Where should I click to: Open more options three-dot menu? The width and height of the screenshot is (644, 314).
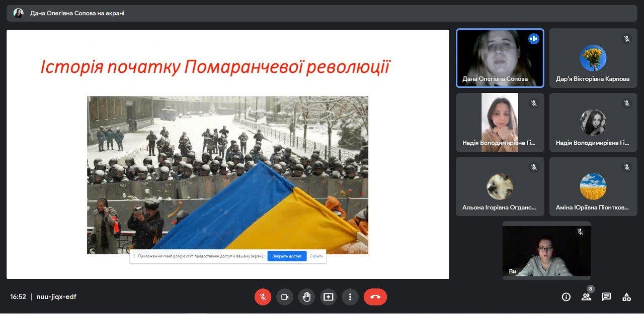[x=350, y=297]
